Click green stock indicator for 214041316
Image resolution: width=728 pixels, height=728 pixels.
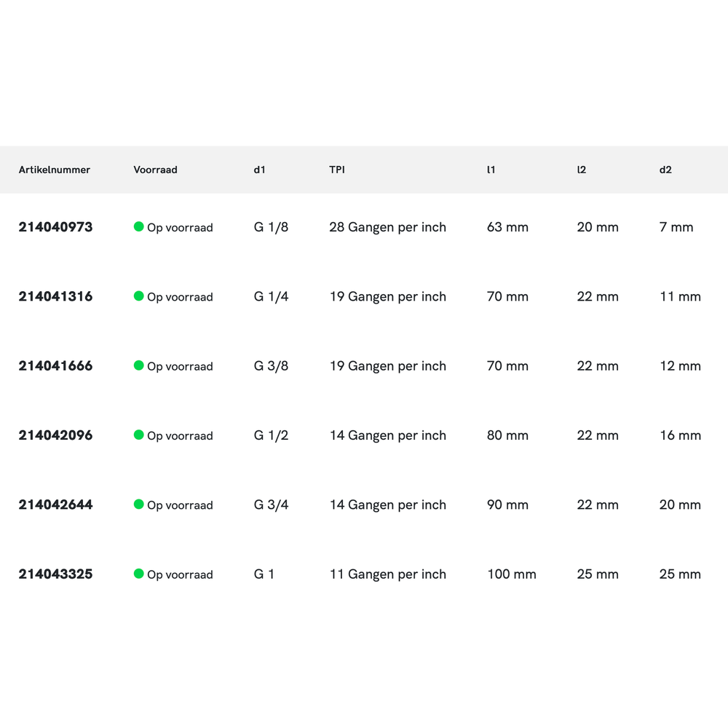tap(138, 296)
